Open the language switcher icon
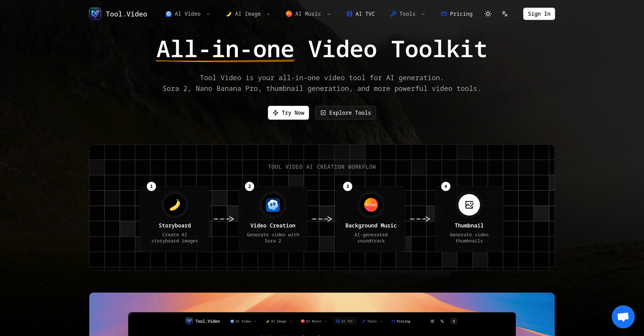This screenshot has width=644, height=336. click(x=505, y=14)
